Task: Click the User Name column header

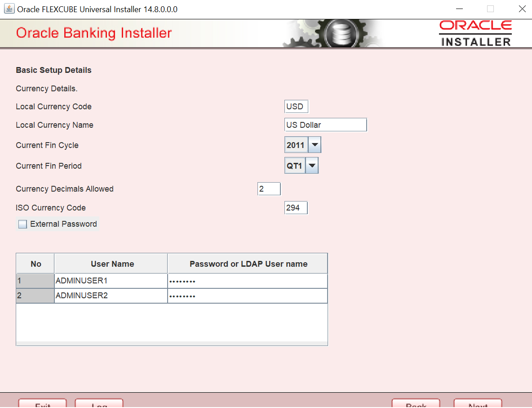Action: pyautogui.click(x=111, y=264)
